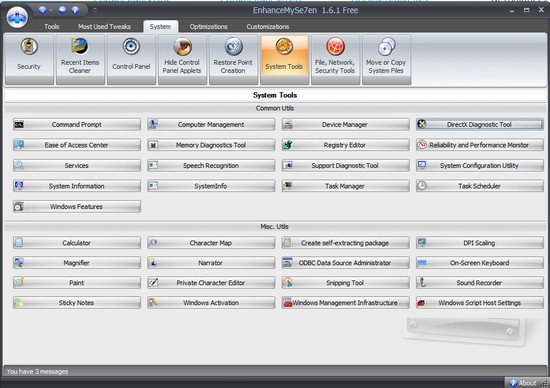Open Windows Management Infrastructure
This screenshot has height=388, width=550.
(346, 303)
